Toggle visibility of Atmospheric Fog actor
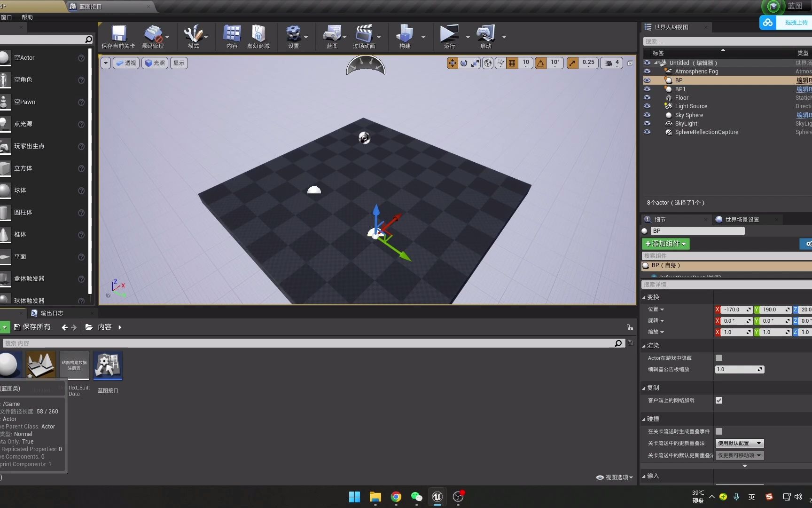 (647, 71)
